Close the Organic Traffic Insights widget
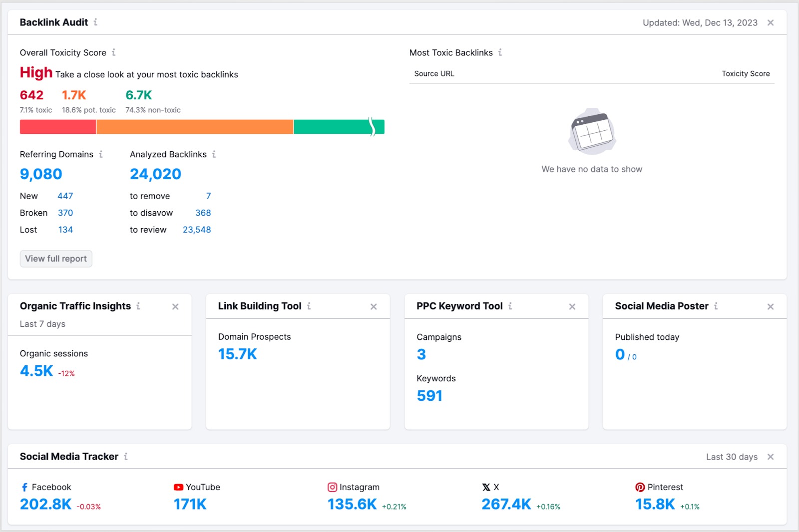Image resolution: width=799 pixels, height=532 pixels. (175, 306)
